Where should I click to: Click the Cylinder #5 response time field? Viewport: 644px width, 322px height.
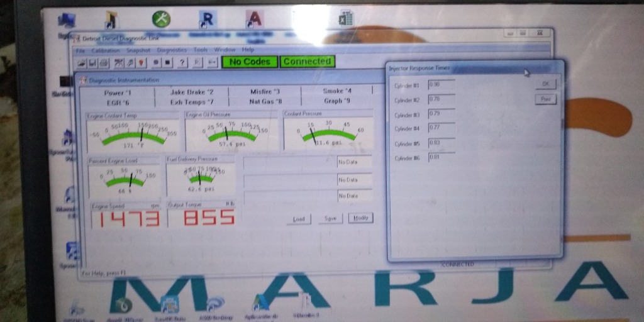pos(441,143)
